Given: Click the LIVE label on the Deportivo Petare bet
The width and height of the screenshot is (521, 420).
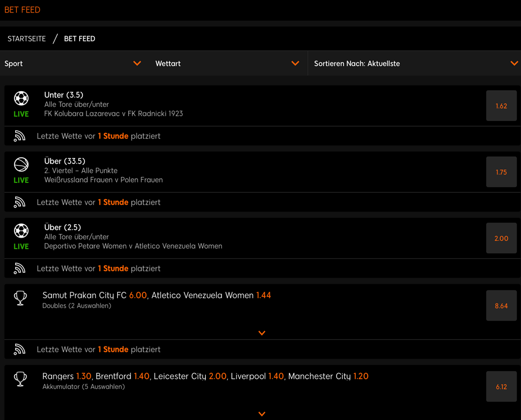Looking at the screenshot, I should click(x=21, y=246).
